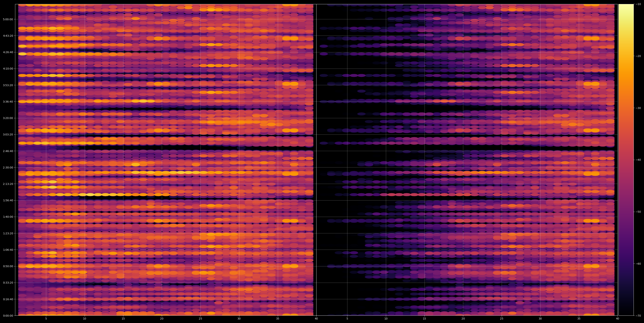Click the 4:43:20 y-axis tick label

click(x=8, y=36)
